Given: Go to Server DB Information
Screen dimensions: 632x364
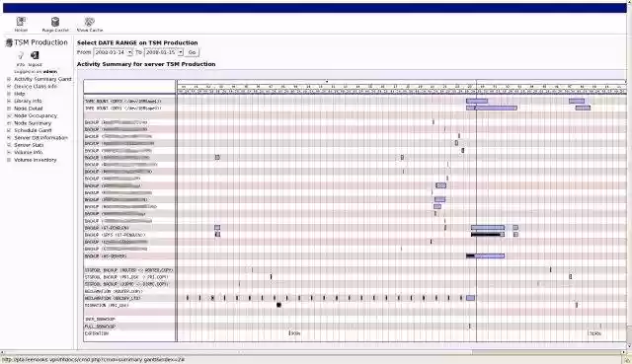Looking at the screenshot, I should click(x=40, y=138).
